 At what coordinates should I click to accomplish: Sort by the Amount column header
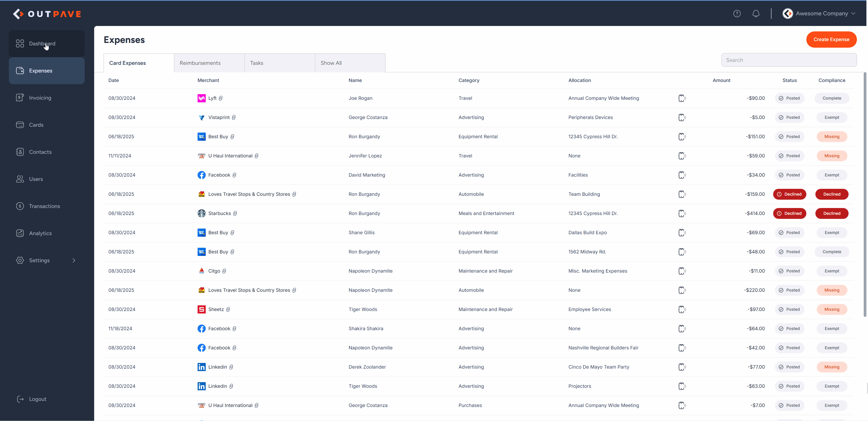721,80
